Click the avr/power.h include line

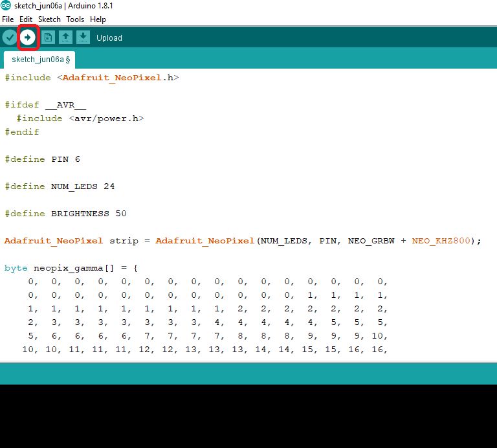(80, 118)
